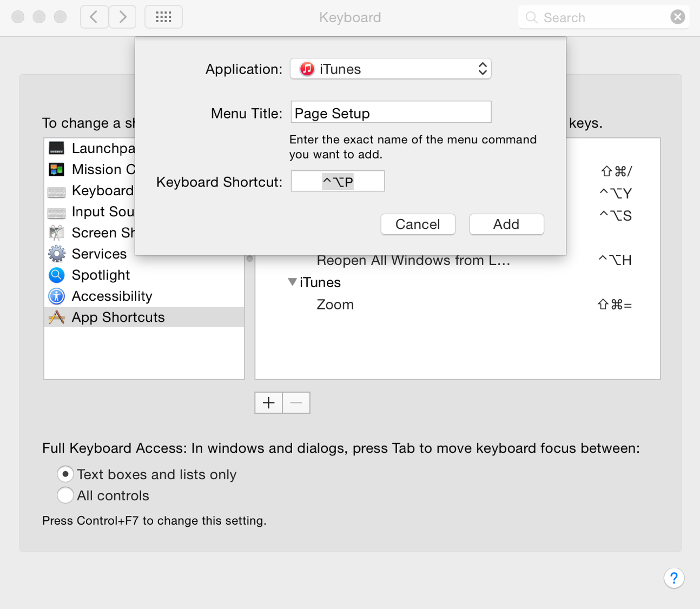
Task: Select the Services gear icon
Action: tap(56, 254)
